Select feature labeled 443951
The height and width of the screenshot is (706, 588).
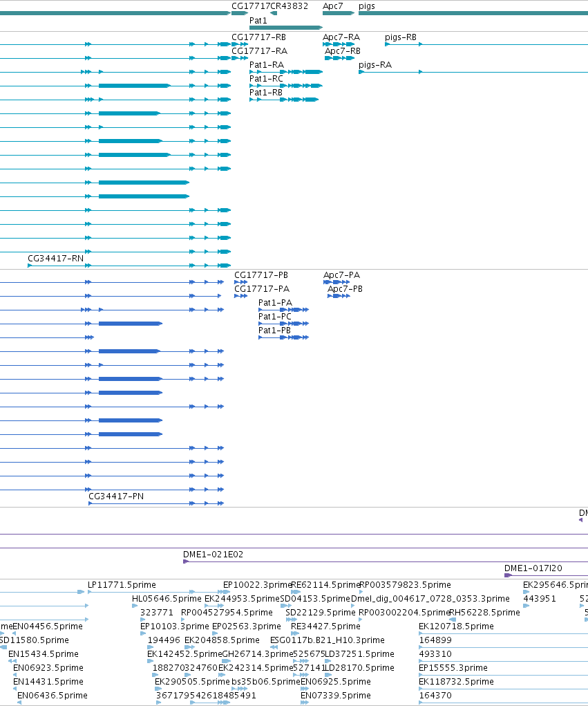coord(540,599)
